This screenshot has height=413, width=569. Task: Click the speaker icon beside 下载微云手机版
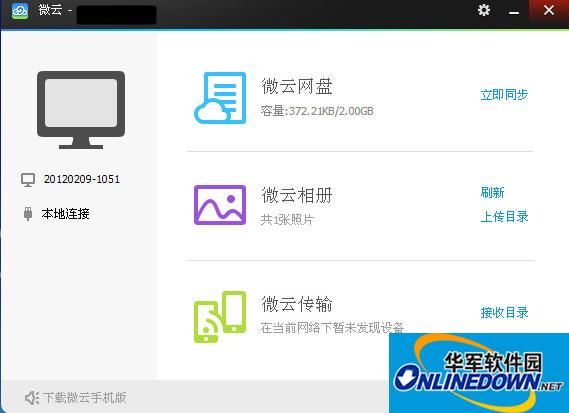[32, 398]
